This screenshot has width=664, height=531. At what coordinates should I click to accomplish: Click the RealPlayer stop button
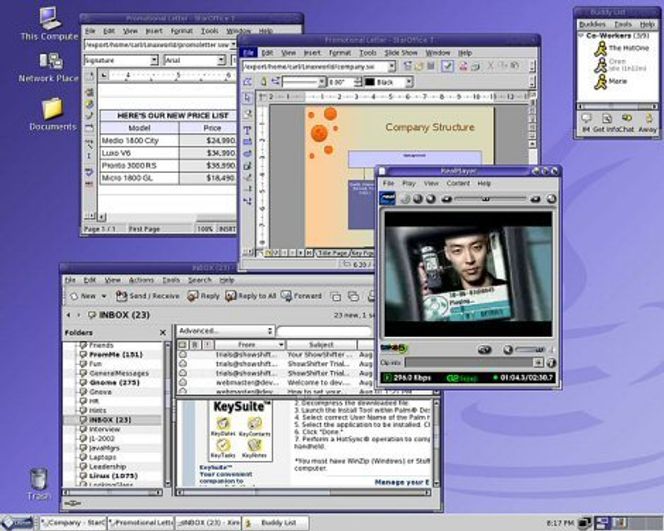(431, 199)
